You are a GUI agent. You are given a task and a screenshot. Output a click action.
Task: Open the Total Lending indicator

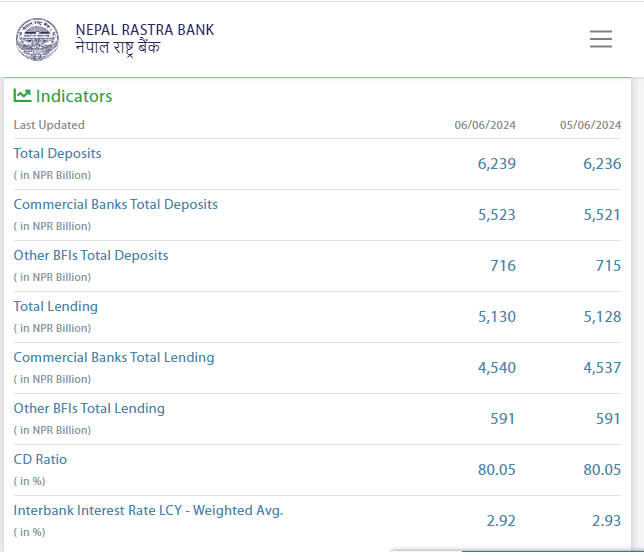click(x=55, y=306)
